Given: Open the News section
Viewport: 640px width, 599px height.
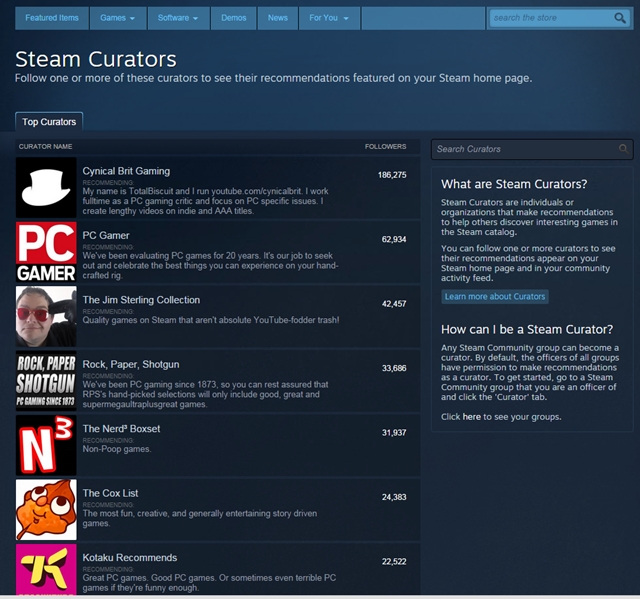Looking at the screenshot, I should pos(278,18).
